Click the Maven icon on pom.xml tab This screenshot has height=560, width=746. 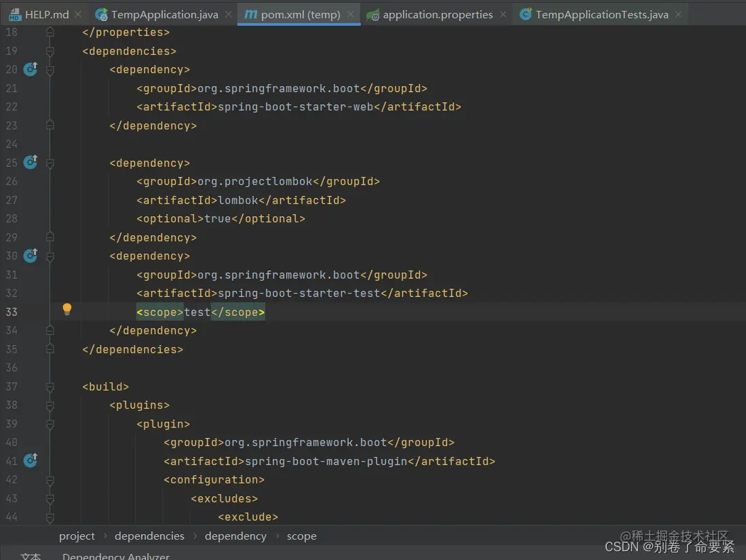[x=250, y=14]
